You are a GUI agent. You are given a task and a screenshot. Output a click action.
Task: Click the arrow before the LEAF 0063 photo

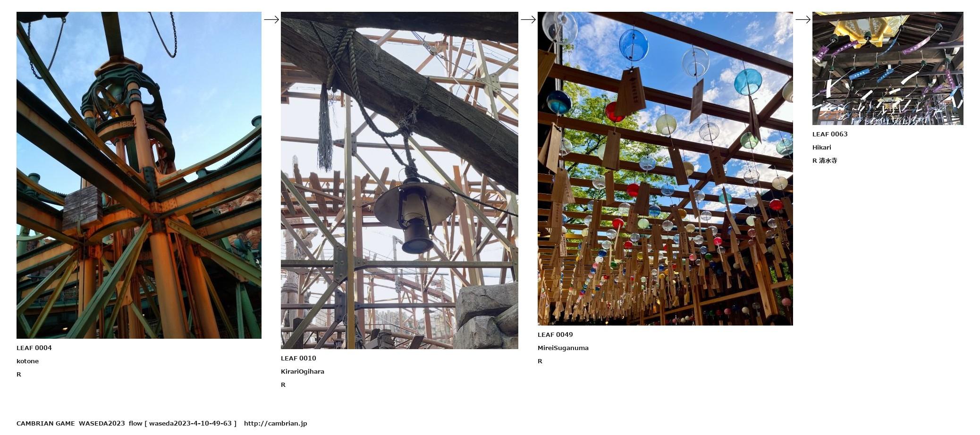pyautogui.click(x=803, y=19)
